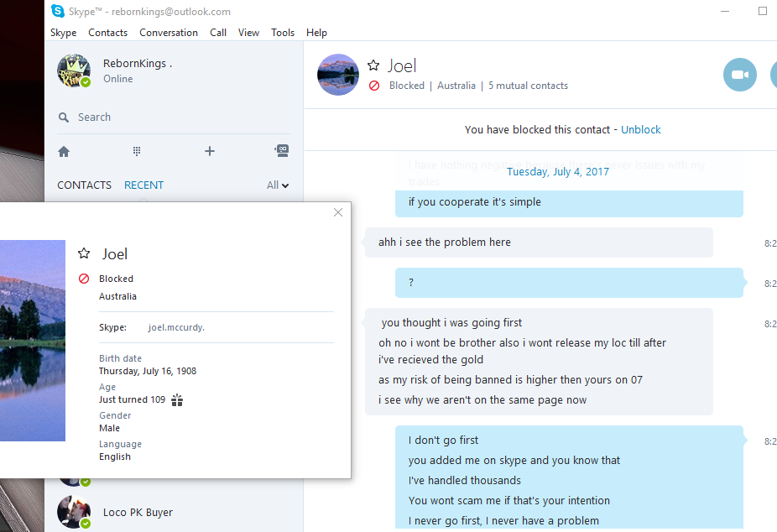Switch to the Recent tab

tap(143, 185)
